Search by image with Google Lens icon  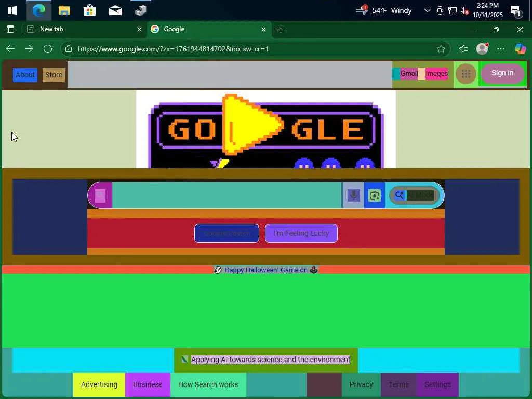[x=375, y=195]
